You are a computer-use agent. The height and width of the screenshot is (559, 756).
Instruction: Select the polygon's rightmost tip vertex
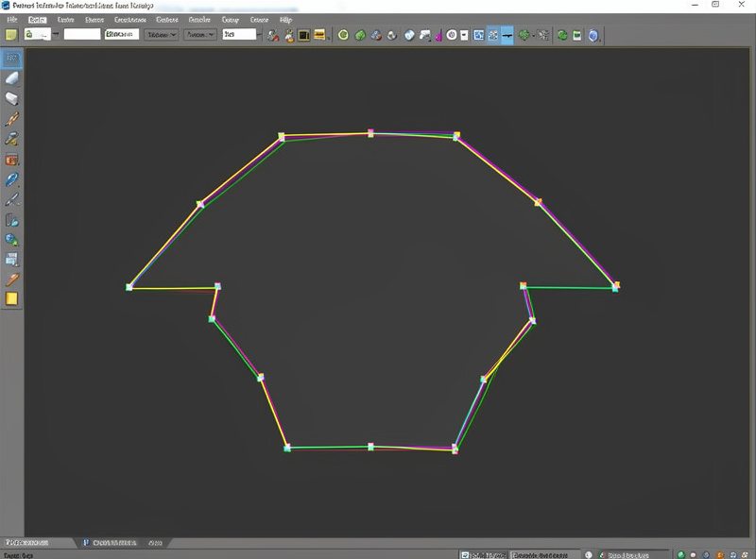pos(616,286)
